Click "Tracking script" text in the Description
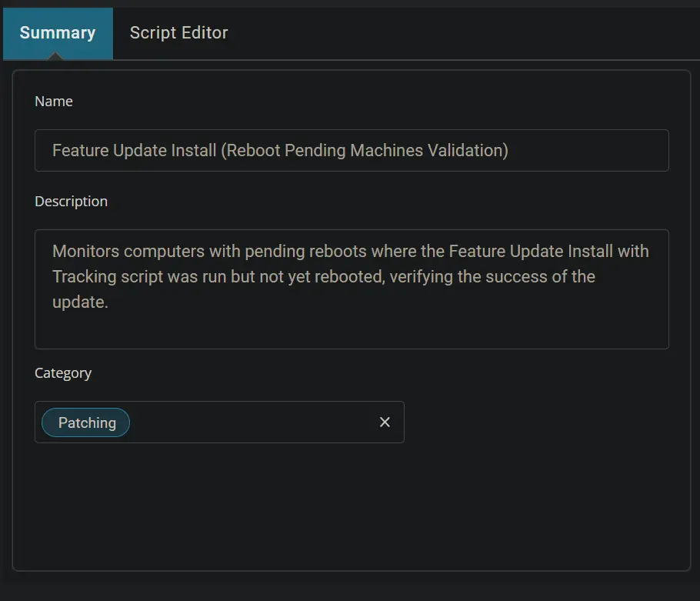Image resolution: width=700 pixels, height=601 pixels. click(107, 277)
